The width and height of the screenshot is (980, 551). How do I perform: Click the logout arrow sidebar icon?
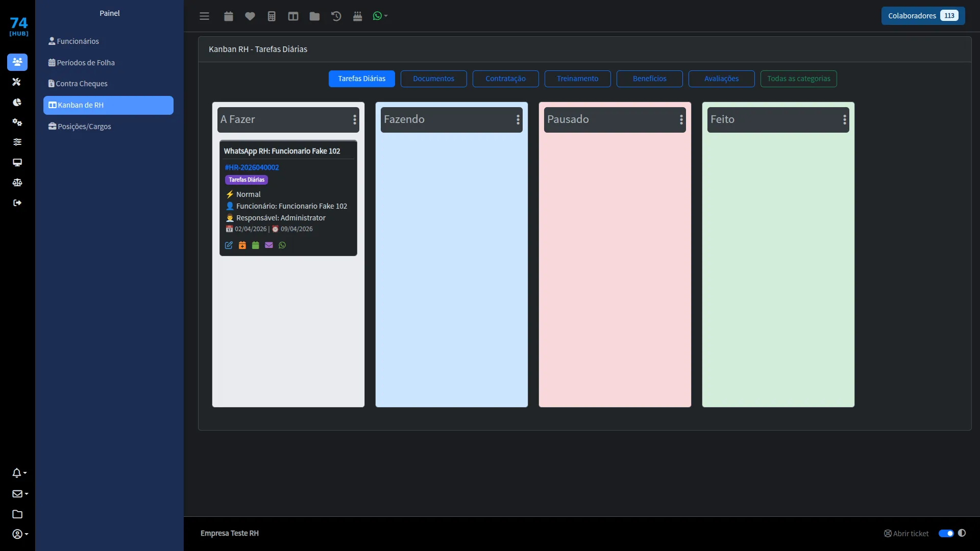tap(17, 203)
